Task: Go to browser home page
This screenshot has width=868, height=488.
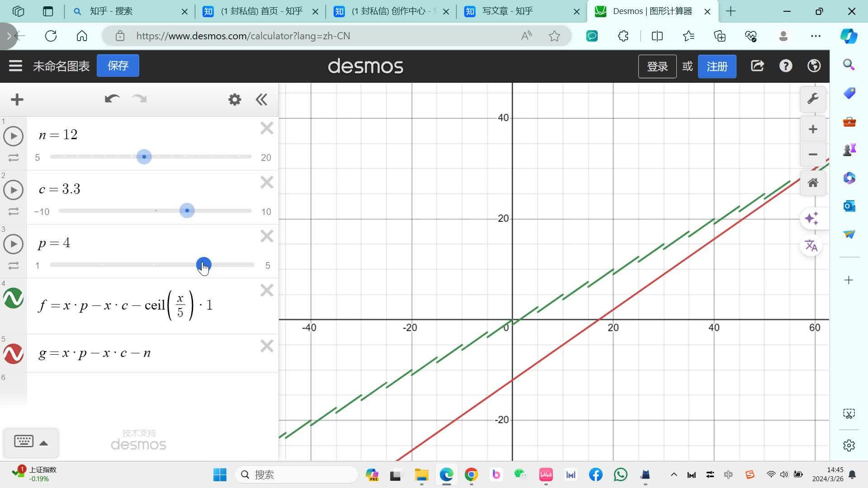Action: (x=82, y=36)
